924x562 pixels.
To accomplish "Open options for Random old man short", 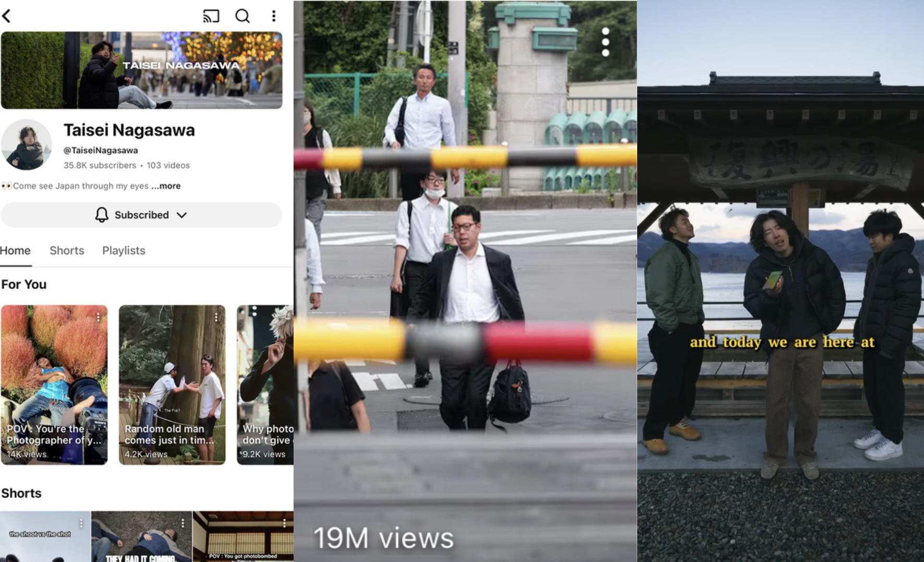I will [x=216, y=317].
